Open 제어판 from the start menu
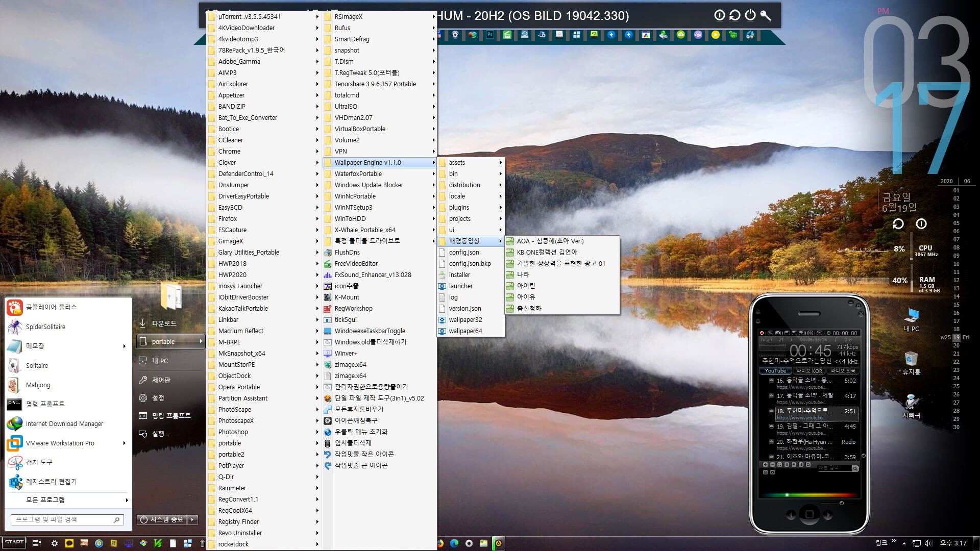Viewport: 980px width, 551px height. (x=171, y=380)
